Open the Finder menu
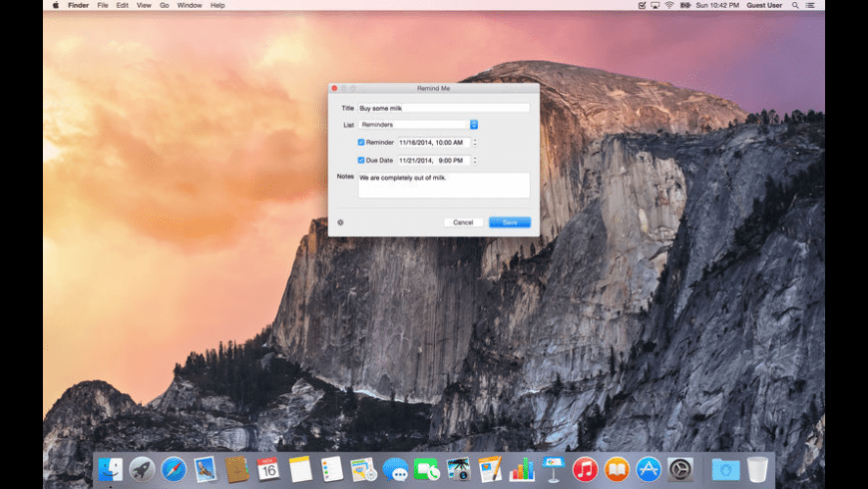 78,5
